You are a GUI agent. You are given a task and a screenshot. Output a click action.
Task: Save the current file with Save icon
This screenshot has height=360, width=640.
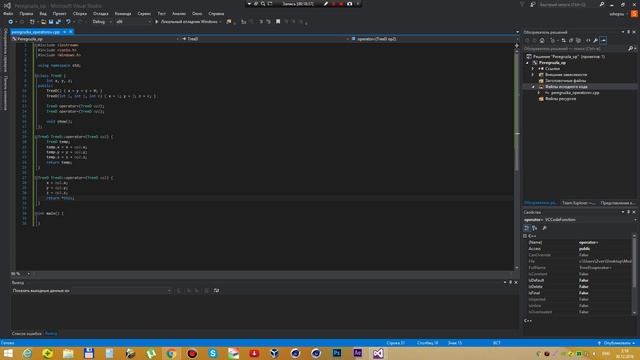point(51,22)
